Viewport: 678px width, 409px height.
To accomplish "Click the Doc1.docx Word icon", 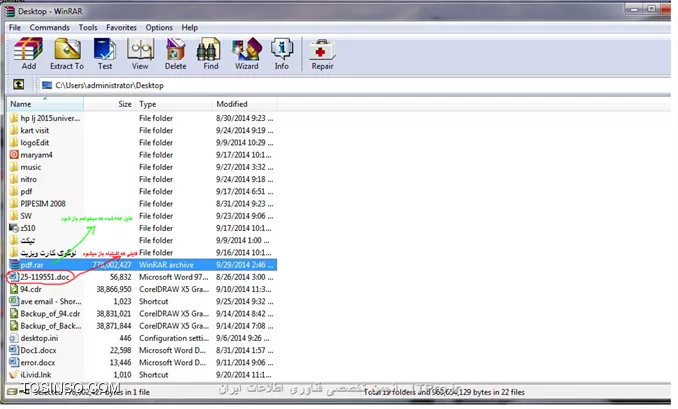I will tap(14, 350).
